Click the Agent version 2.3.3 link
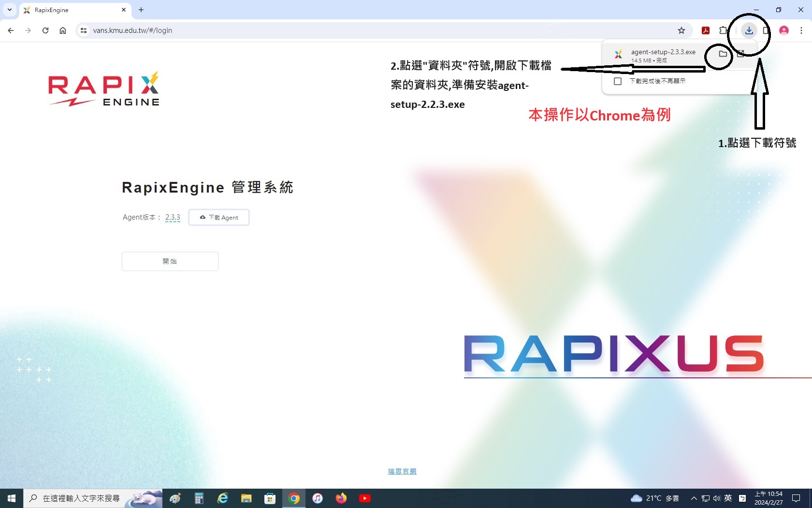Screen dimensions: 812x508 [x=173, y=217]
